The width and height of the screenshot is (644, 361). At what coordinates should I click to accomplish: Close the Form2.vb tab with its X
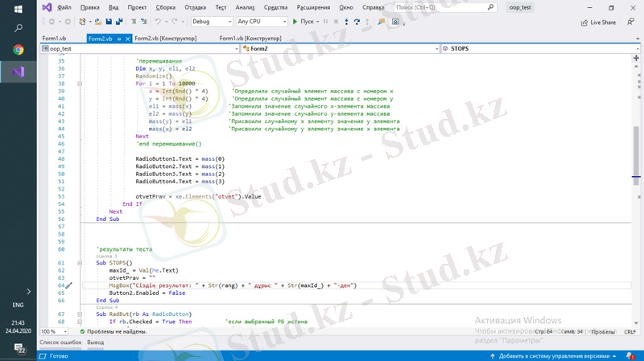click(127, 39)
